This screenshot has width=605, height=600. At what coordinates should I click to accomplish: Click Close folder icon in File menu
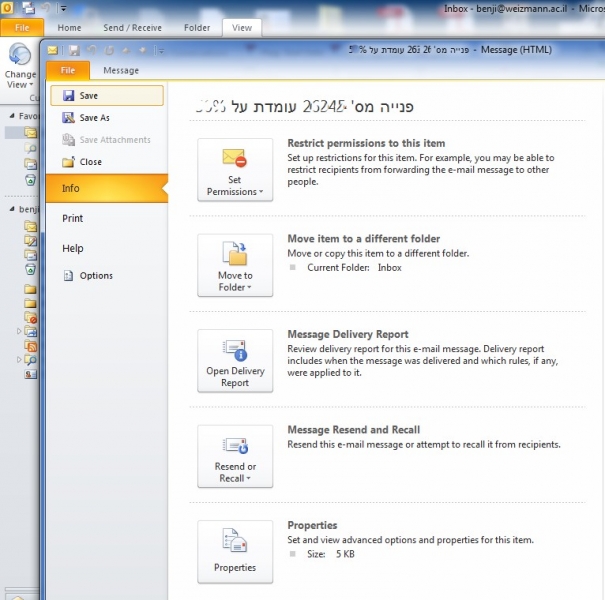[x=68, y=162]
